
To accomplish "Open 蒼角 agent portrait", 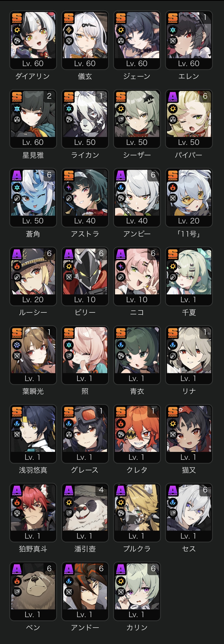I will (x=33, y=192).
